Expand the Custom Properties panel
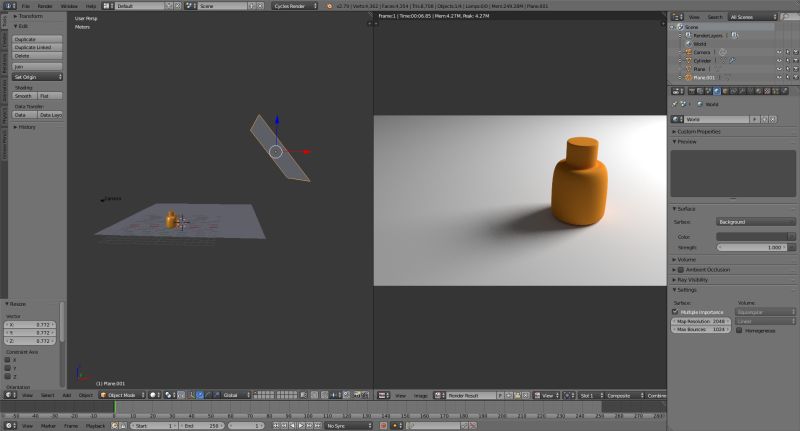This screenshot has width=800, height=431. pos(697,132)
